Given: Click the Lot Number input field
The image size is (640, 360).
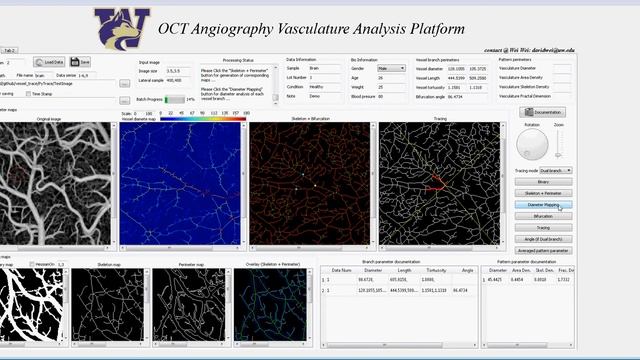Looking at the screenshot, I should coord(324,77).
